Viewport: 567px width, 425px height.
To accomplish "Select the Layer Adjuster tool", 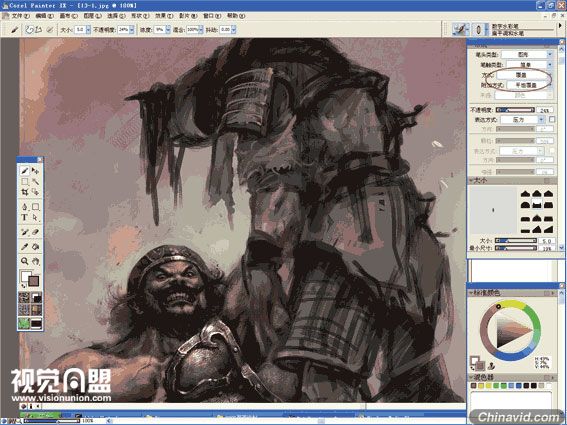I will pos(35,170).
